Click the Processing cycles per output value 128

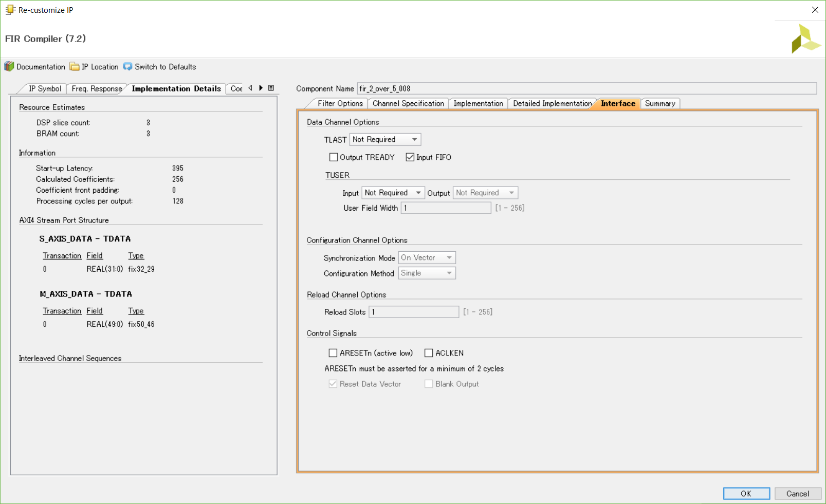pyautogui.click(x=178, y=201)
